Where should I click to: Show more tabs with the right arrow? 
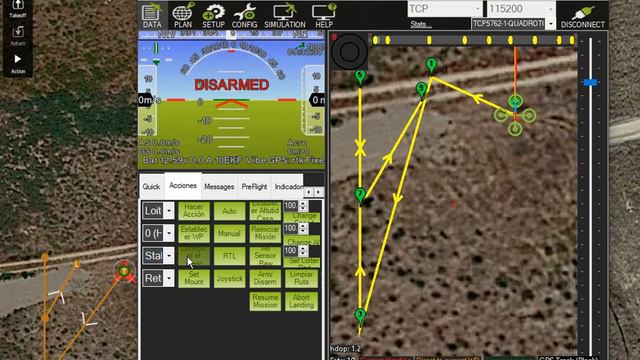(318, 191)
